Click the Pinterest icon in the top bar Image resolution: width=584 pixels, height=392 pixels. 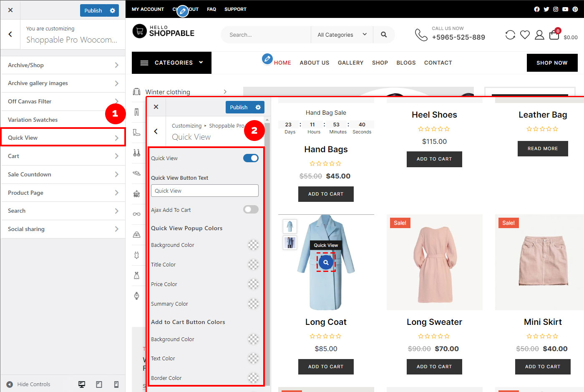click(575, 9)
